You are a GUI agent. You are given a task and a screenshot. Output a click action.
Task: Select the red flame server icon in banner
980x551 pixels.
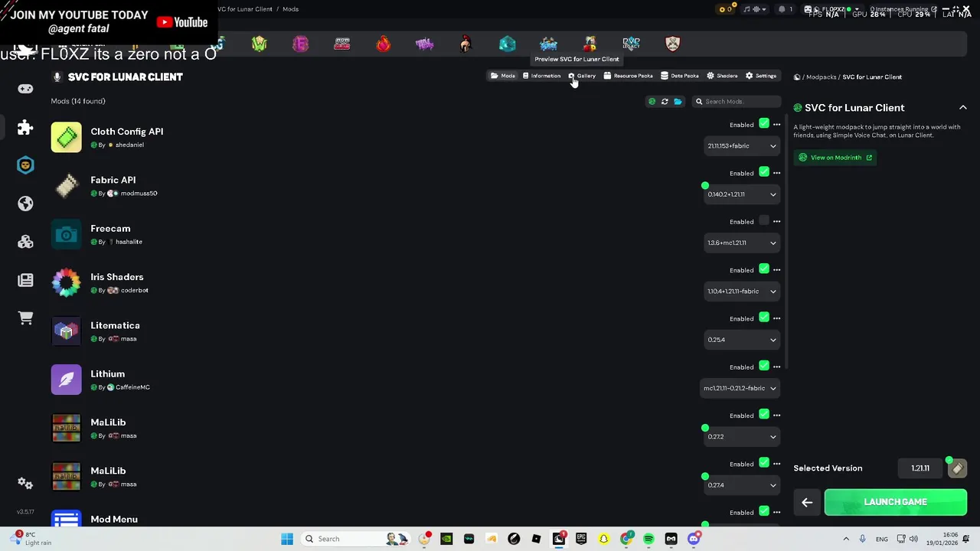tap(383, 44)
